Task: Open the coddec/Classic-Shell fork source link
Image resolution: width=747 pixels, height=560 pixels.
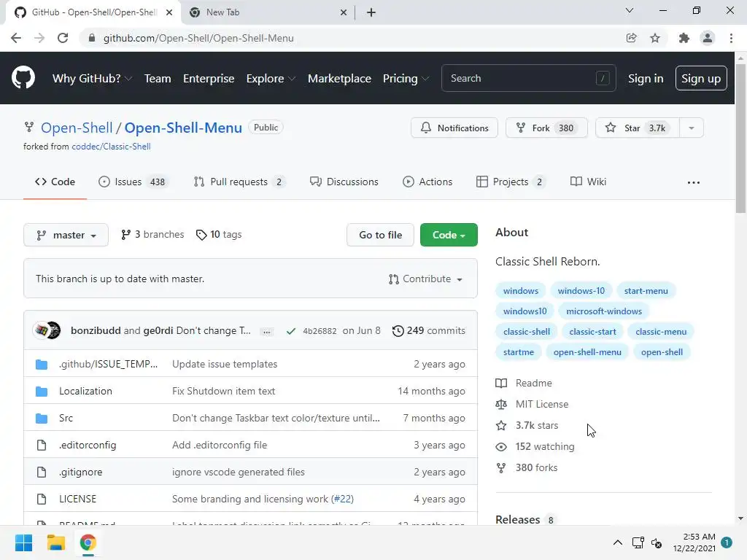Action: [x=111, y=147]
